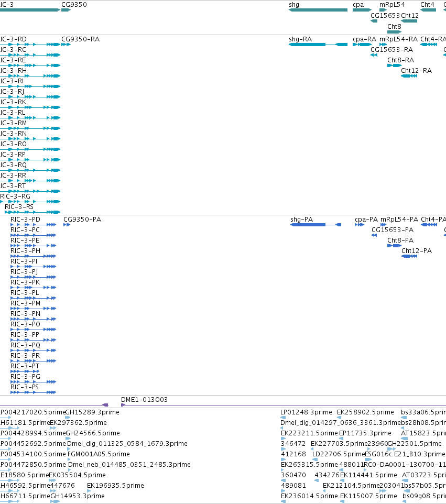This screenshot has height=504, width=446.
Task: Select the CG15653-PA protein label
Action: click(x=393, y=230)
